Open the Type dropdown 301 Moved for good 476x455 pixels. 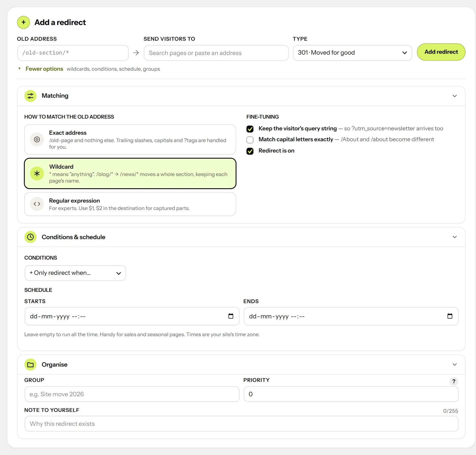[x=352, y=53]
